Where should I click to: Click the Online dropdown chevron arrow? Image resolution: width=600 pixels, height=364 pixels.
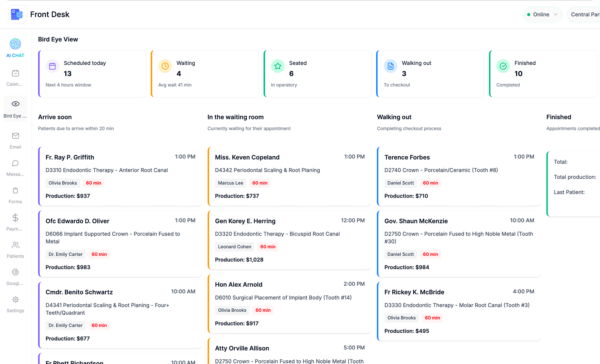pyautogui.click(x=555, y=14)
